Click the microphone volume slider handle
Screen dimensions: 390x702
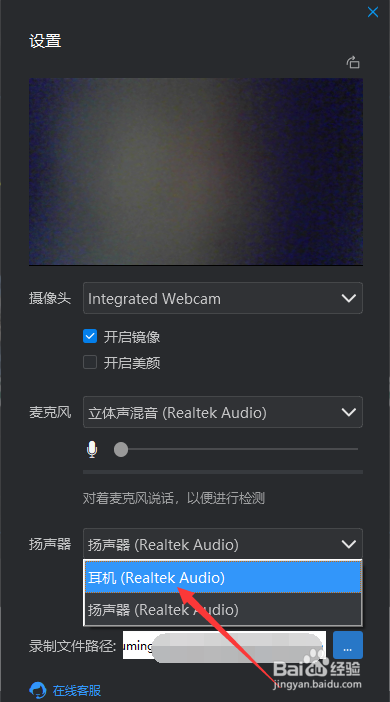(121, 449)
